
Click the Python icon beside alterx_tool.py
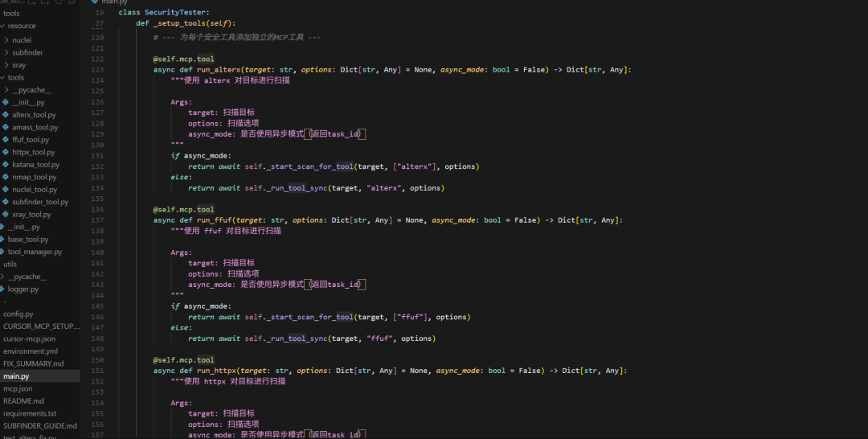(x=5, y=115)
